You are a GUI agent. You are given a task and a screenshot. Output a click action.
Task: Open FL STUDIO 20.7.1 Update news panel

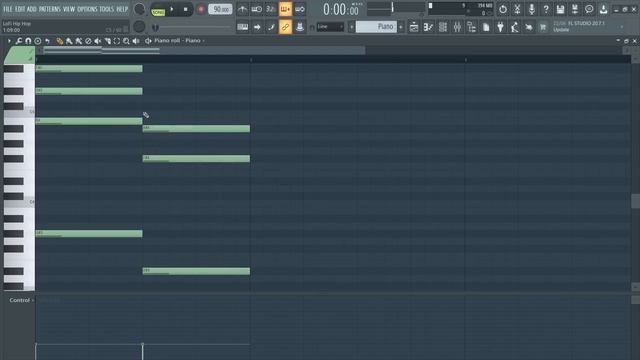[x=588, y=27]
